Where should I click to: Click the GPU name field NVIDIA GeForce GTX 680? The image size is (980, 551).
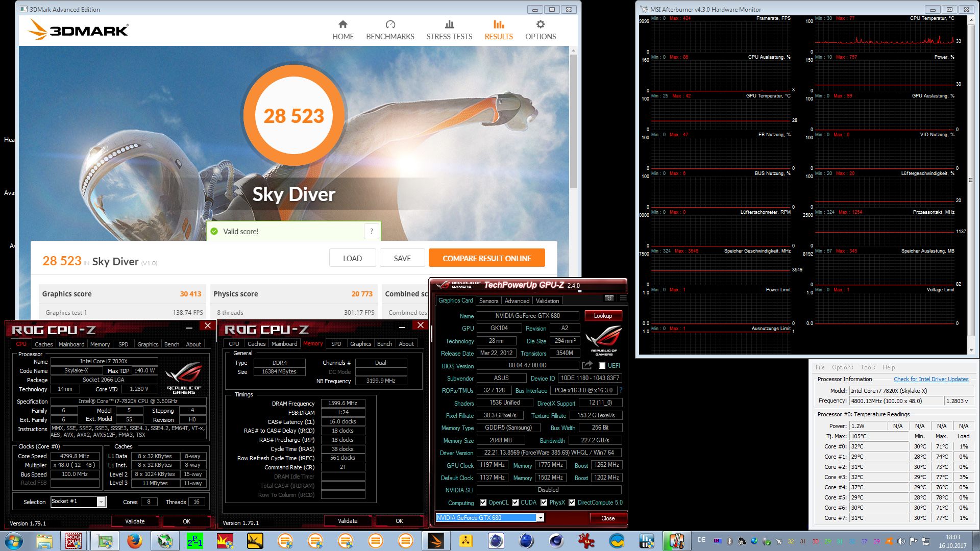pyautogui.click(x=527, y=316)
